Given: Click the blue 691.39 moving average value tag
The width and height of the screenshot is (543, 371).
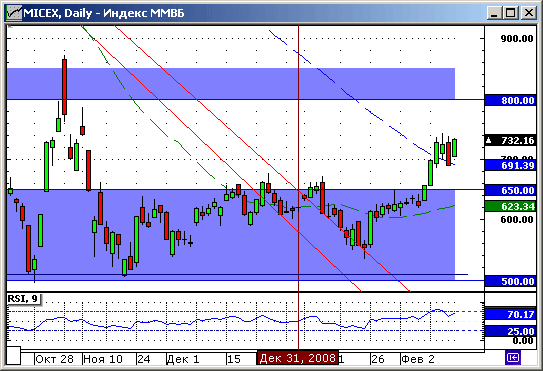Looking at the screenshot, I should [514, 165].
